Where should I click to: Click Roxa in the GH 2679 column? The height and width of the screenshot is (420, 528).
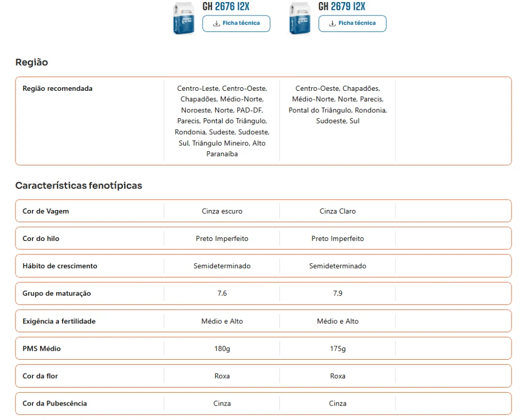pos(338,376)
